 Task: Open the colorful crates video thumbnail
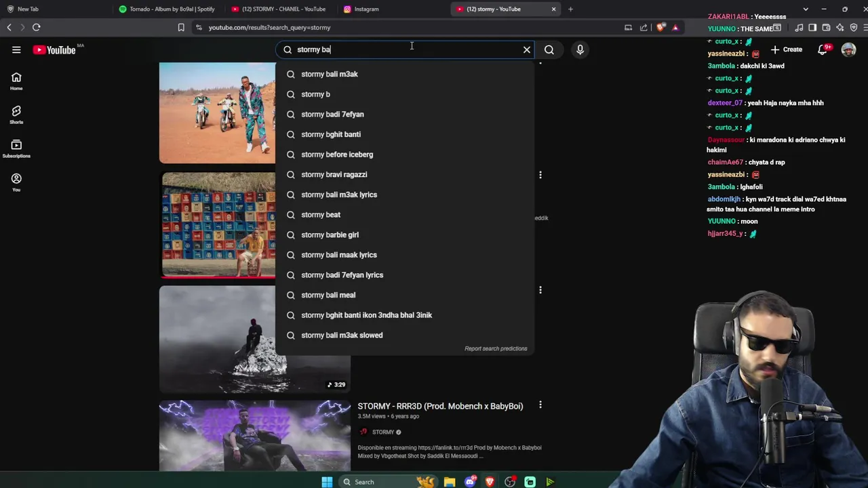click(218, 225)
